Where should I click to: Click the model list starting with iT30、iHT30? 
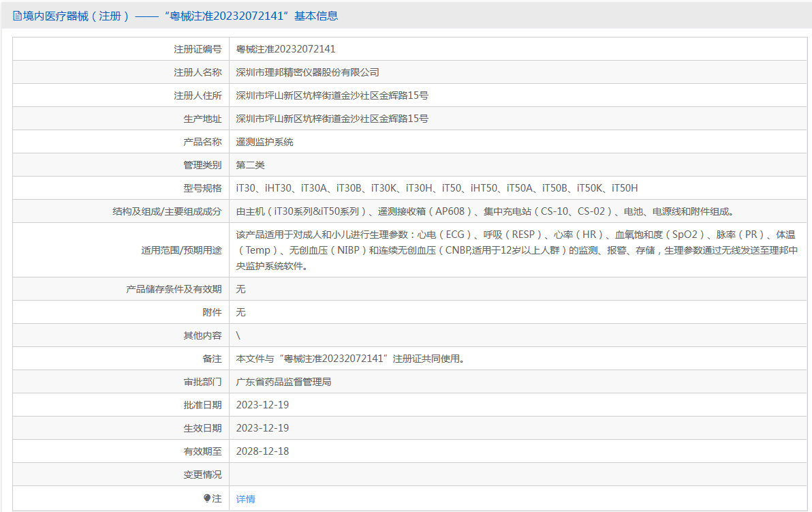(437, 188)
